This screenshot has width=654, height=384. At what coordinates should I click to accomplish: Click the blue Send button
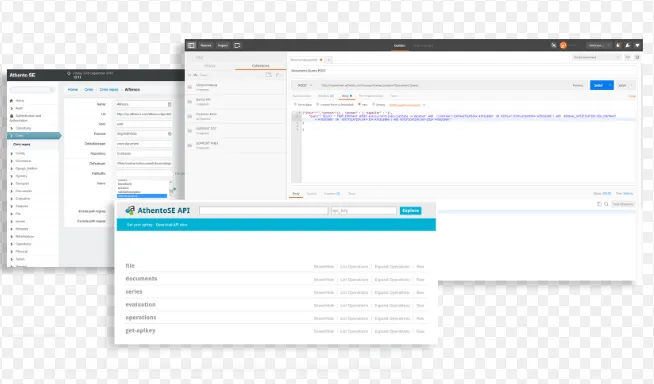[599, 85]
